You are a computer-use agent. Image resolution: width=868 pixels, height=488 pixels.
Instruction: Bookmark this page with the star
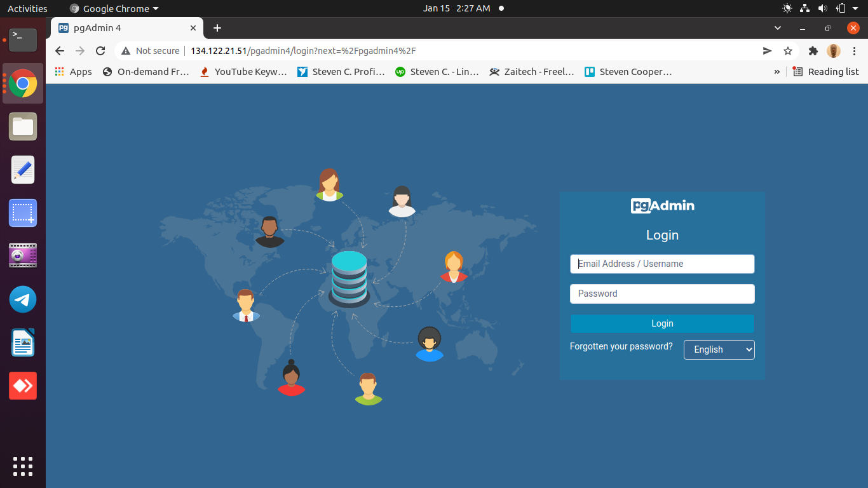tap(788, 51)
